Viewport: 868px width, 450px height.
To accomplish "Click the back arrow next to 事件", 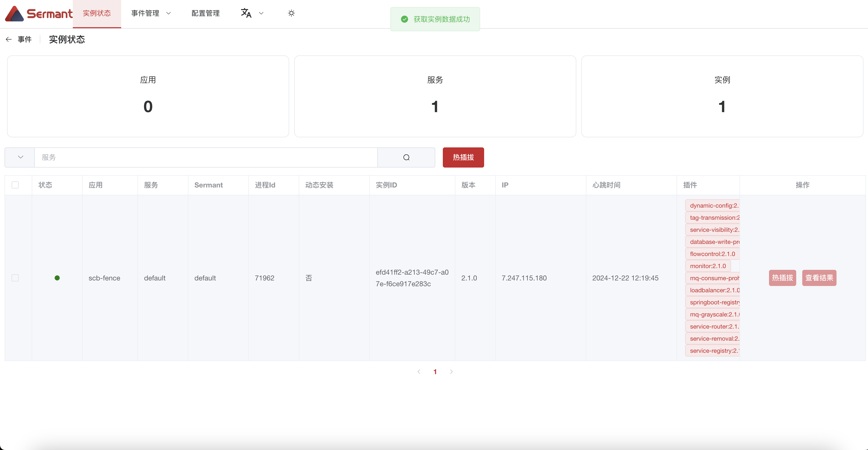I will coord(9,40).
